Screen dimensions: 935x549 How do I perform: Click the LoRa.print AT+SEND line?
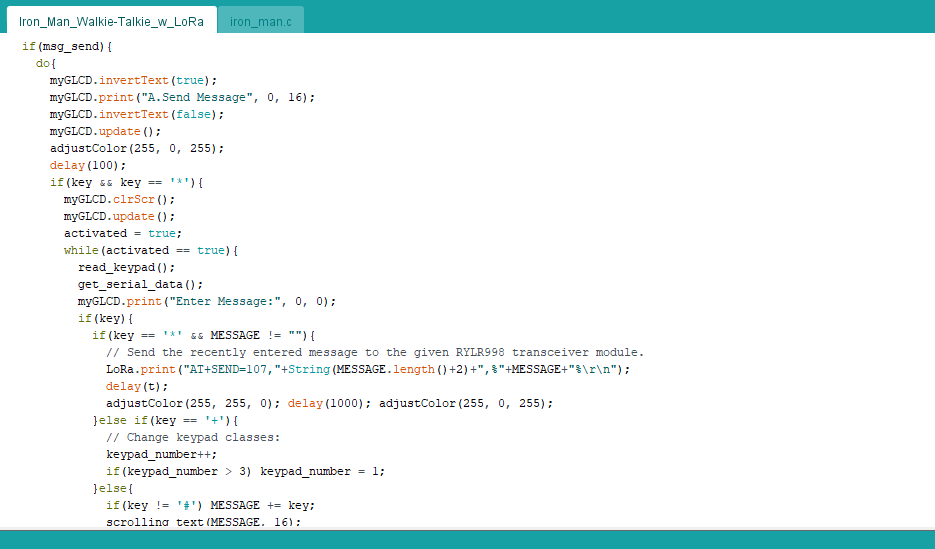pyautogui.click(x=368, y=369)
